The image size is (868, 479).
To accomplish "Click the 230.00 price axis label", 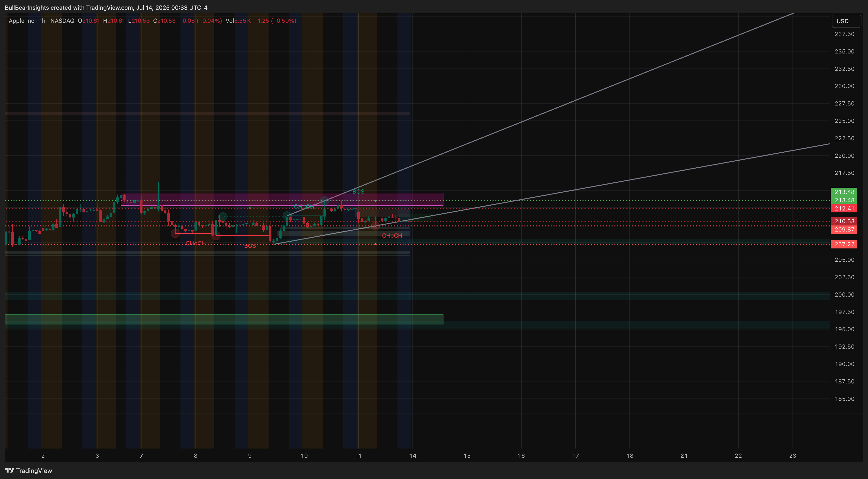I will [x=844, y=86].
